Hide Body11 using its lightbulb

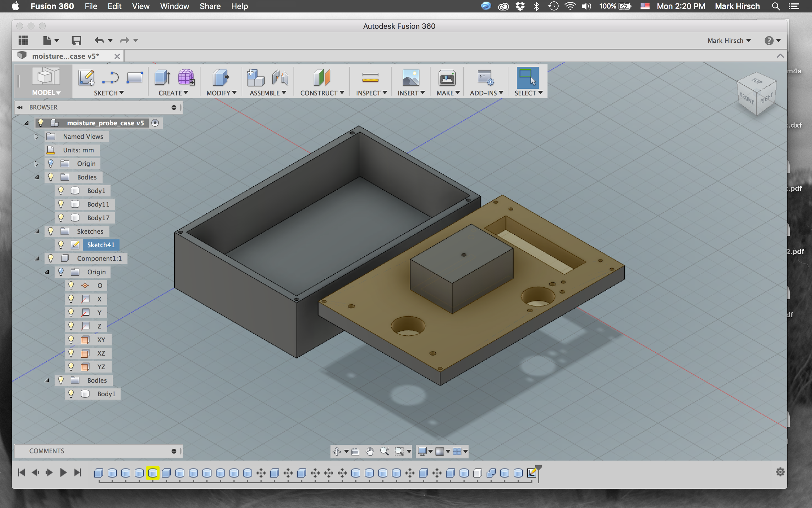click(x=61, y=204)
